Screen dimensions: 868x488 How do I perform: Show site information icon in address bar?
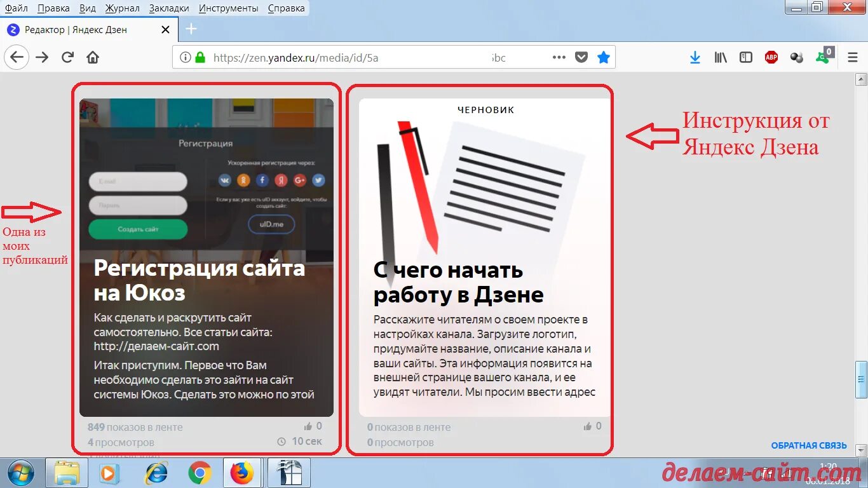[186, 57]
